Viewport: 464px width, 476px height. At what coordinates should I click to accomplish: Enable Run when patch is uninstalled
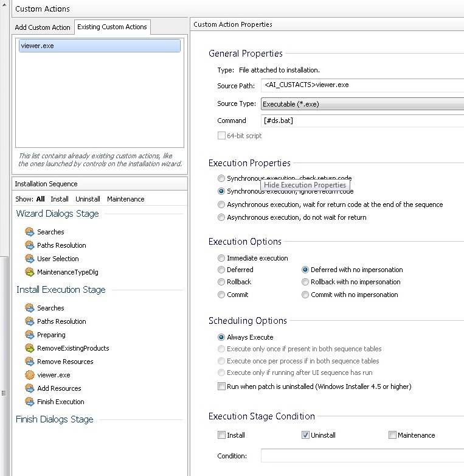coord(221,387)
